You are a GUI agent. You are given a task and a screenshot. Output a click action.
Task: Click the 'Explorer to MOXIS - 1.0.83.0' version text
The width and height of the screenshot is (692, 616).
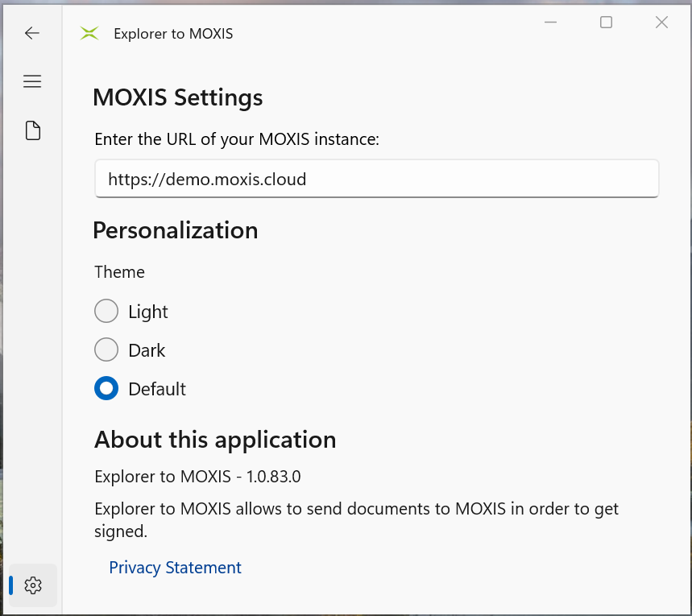(197, 477)
